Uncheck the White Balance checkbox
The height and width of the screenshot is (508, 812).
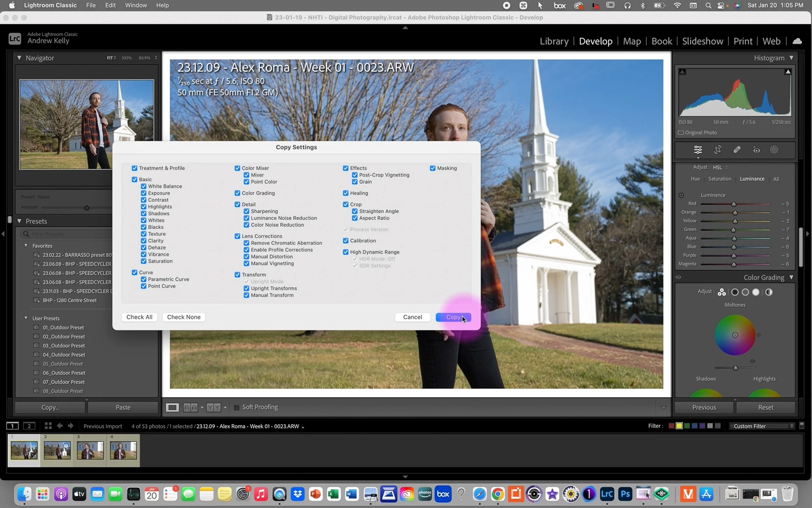pyautogui.click(x=143, y=186)
